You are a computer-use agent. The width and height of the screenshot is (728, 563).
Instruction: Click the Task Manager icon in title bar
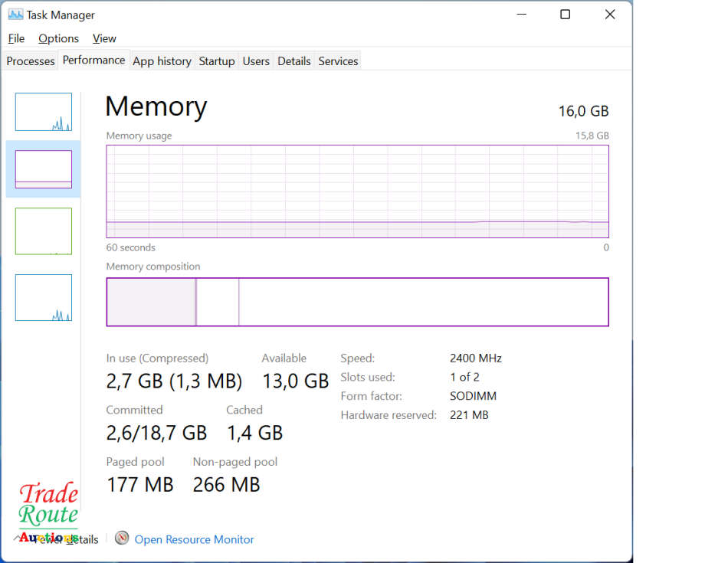click(x=15, y=15)
